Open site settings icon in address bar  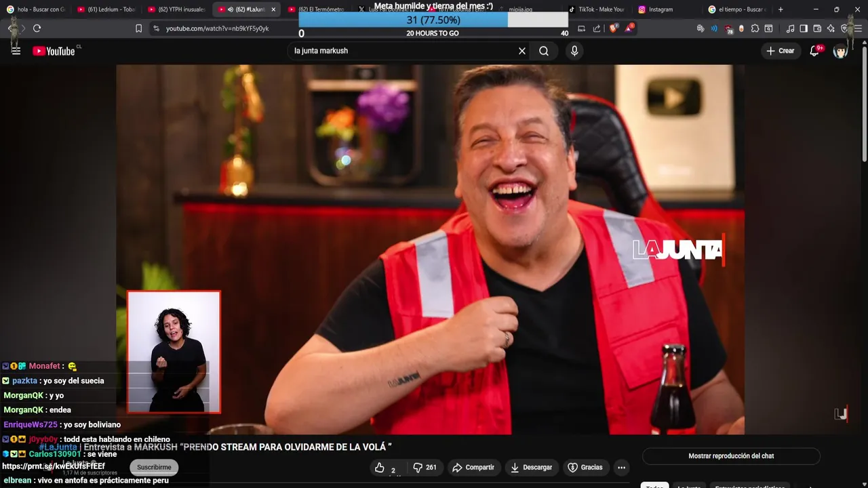[156, 28]
